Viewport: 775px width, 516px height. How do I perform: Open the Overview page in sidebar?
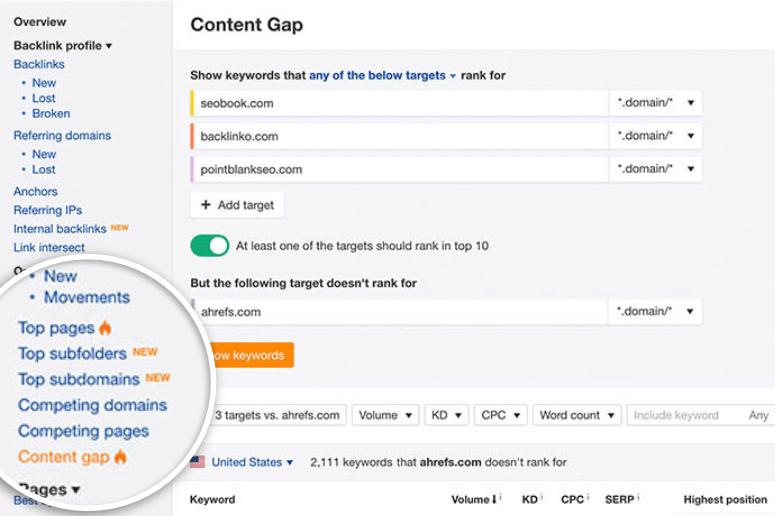pos(40,22)
